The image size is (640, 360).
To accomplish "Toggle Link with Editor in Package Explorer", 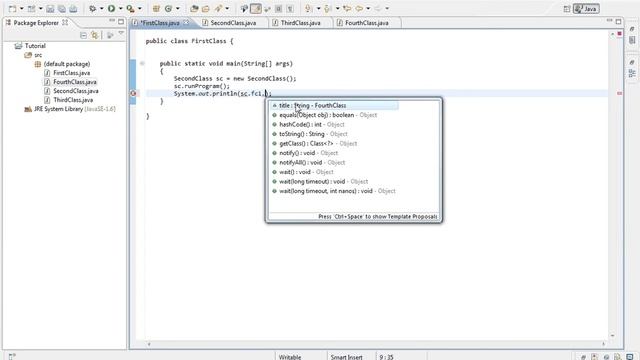I will pos(95,36).
